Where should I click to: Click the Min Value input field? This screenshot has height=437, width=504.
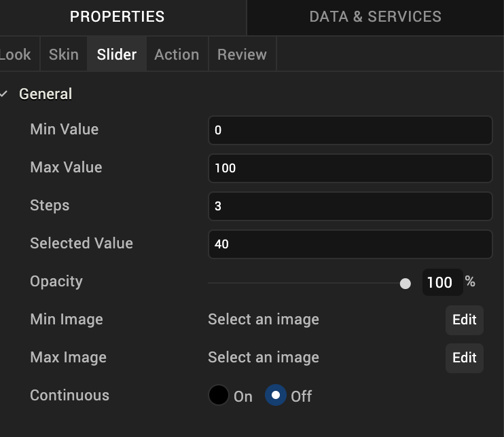point(350,130)
